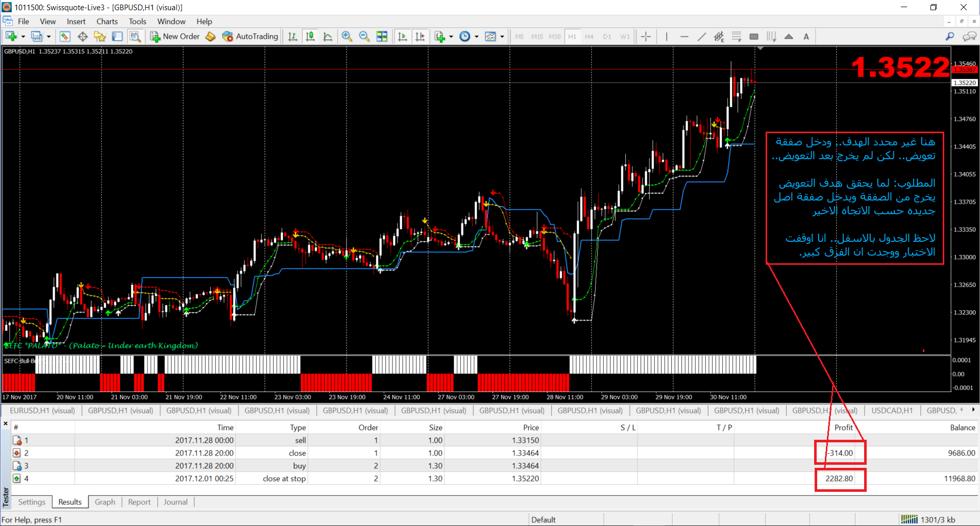Switch to the USDCAD,H1 chart tab

892,410
